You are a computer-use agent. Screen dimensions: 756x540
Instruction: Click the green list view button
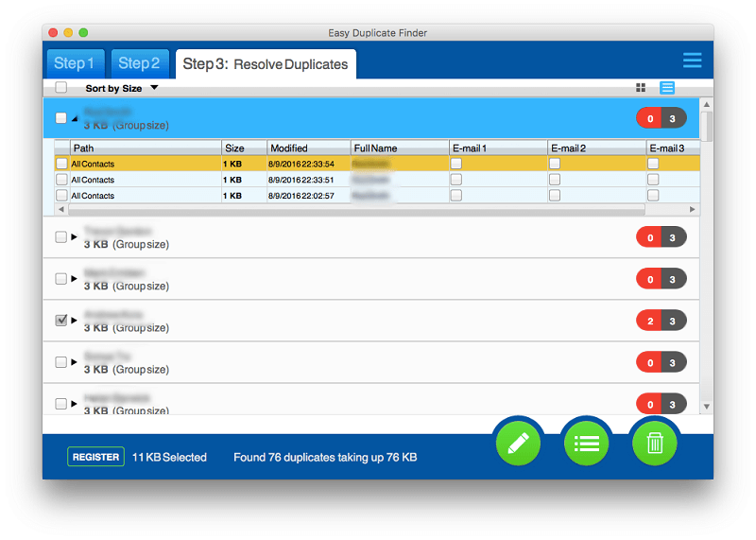point(586,443)
